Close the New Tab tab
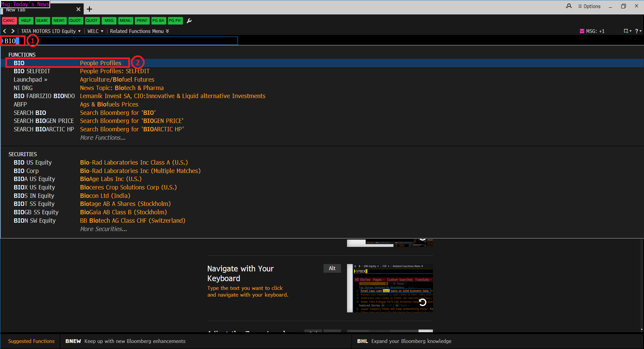 [x=78, y=9]
